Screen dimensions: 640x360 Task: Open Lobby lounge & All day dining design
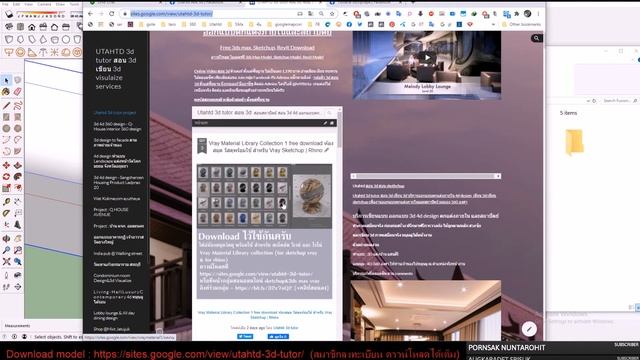click(x=114, y=316)
